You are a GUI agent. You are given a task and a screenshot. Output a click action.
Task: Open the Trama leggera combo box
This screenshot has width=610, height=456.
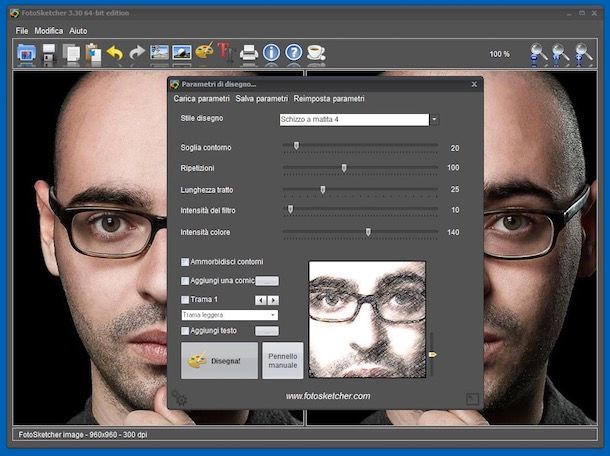click(x=230, y=315)
